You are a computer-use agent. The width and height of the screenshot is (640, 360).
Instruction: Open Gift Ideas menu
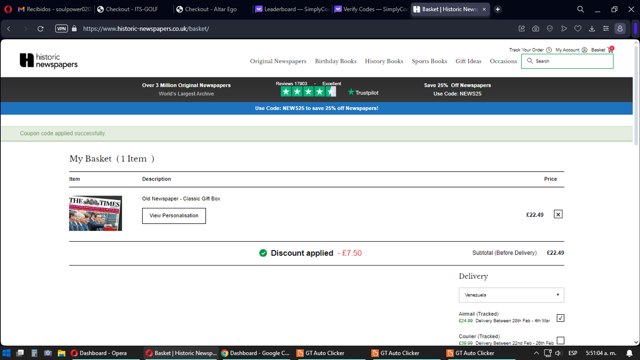click(468, 61)
